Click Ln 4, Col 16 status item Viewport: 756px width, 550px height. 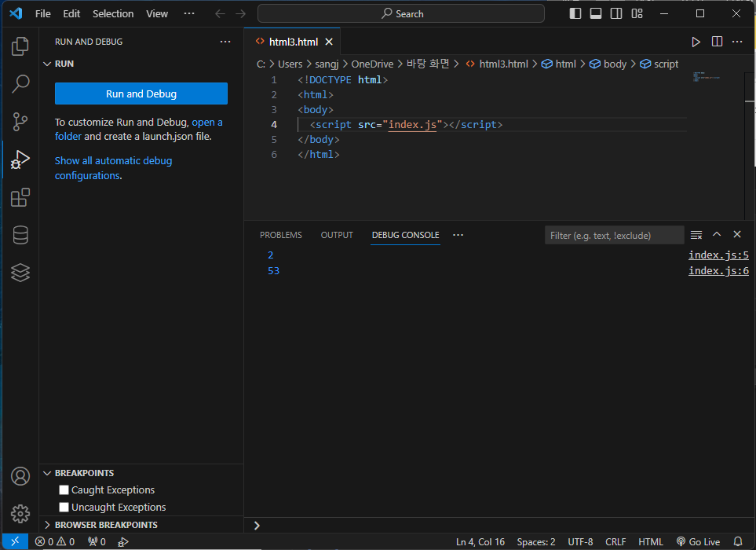(480, 542)
